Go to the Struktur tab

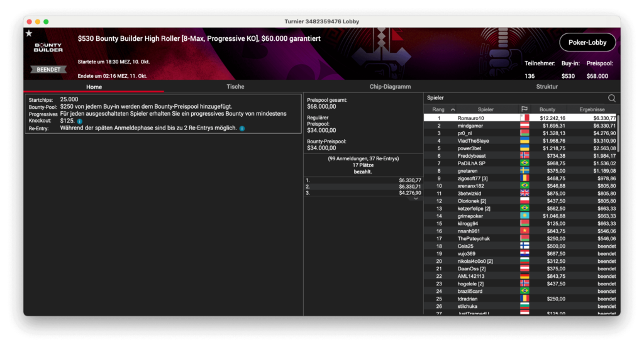547,87
